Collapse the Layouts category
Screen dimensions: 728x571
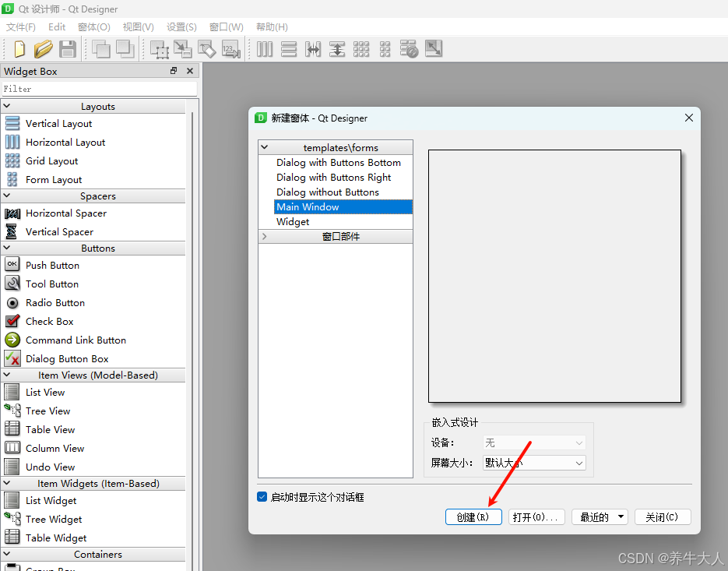click(7, 106)
